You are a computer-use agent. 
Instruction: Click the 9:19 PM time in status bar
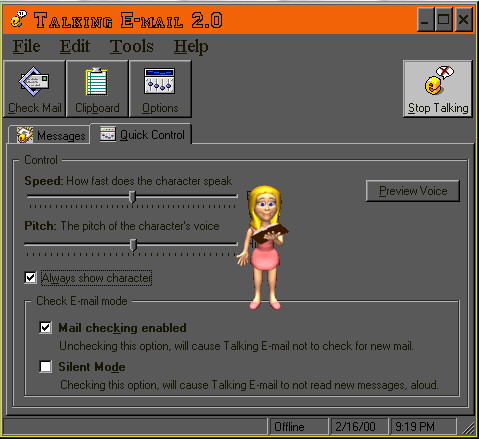(x=423, y=427)
